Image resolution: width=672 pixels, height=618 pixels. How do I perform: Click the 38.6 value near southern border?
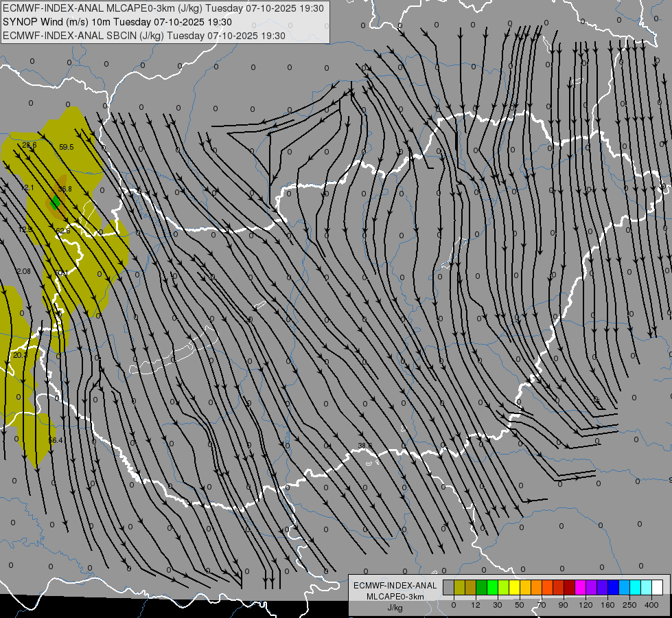pos(364,446)
